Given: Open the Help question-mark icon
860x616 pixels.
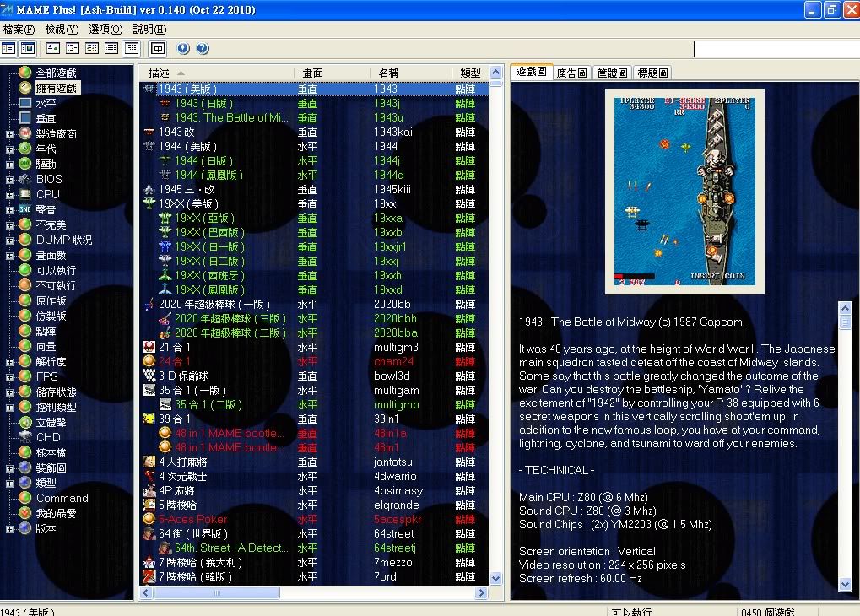Looking at the screenshot, I should [x=203, y=48].
